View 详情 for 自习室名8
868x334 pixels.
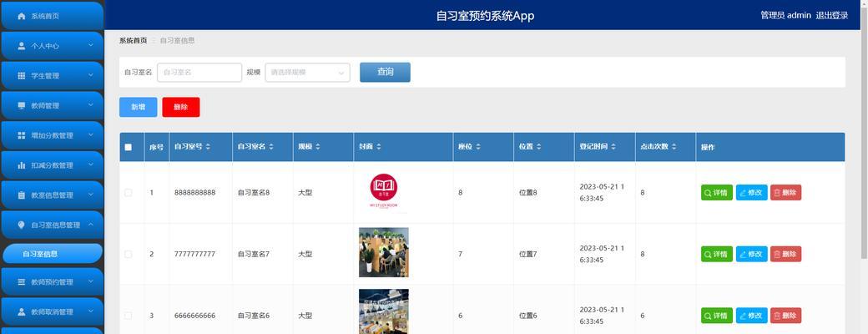pos(716,193)
